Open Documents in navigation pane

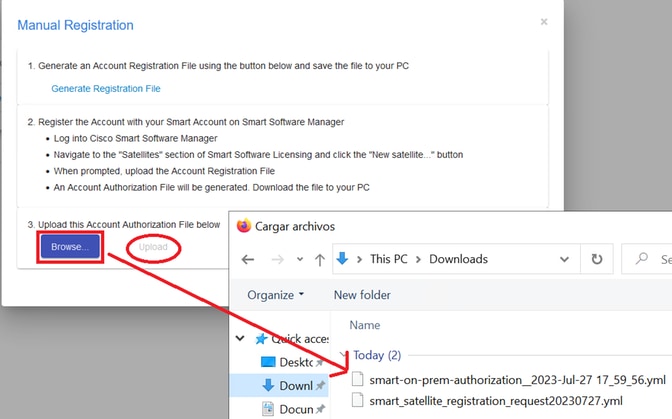[x=296, y=410]
